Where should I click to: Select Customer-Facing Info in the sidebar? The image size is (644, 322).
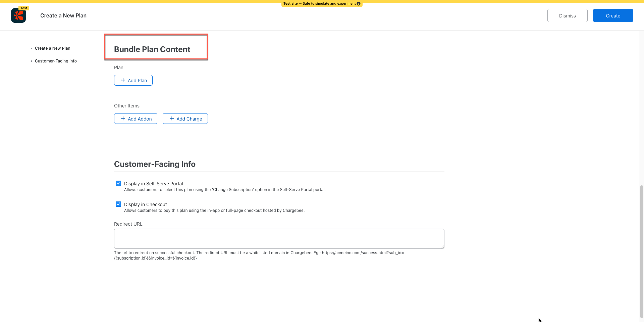tap(56, 61)
